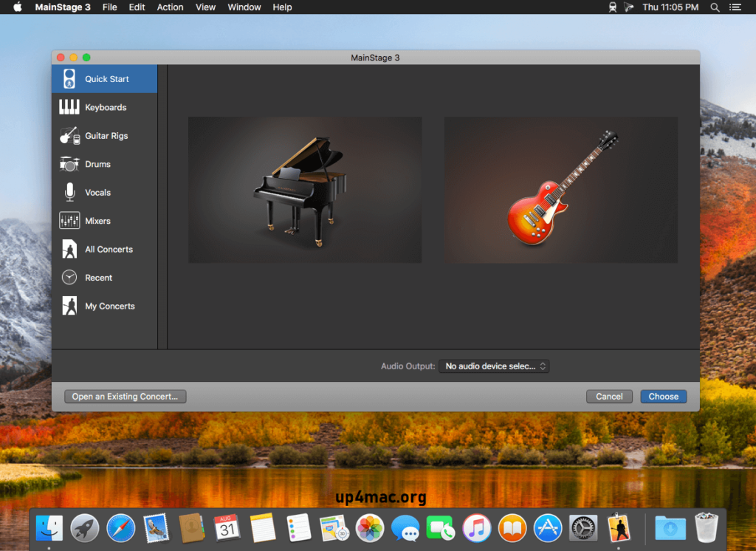Select the electric guitar concert template
The image size is (756, 551).
click(x=560, y=188)
